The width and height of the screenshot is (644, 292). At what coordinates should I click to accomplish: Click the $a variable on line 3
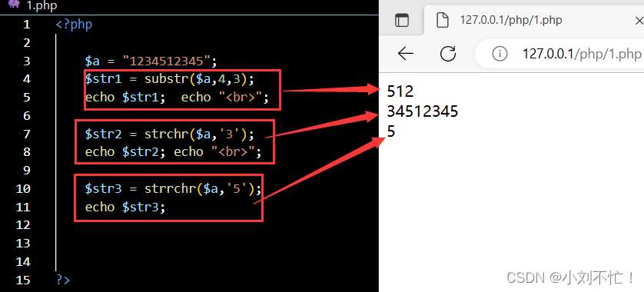92,61
